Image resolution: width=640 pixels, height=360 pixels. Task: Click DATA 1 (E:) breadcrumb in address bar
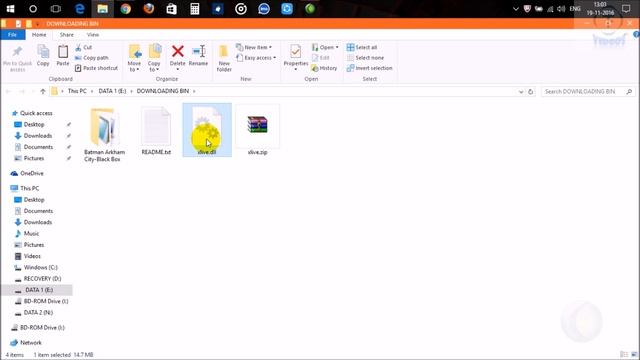coord(112,91)
